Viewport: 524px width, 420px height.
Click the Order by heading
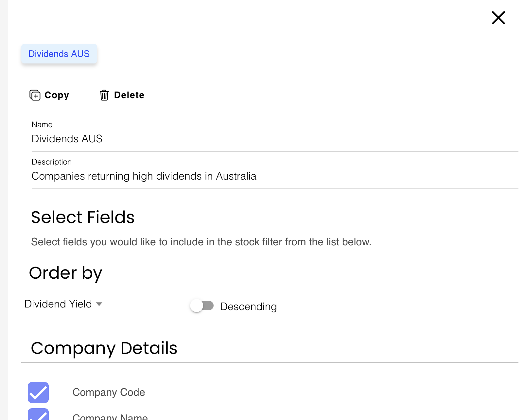point(66,273)
